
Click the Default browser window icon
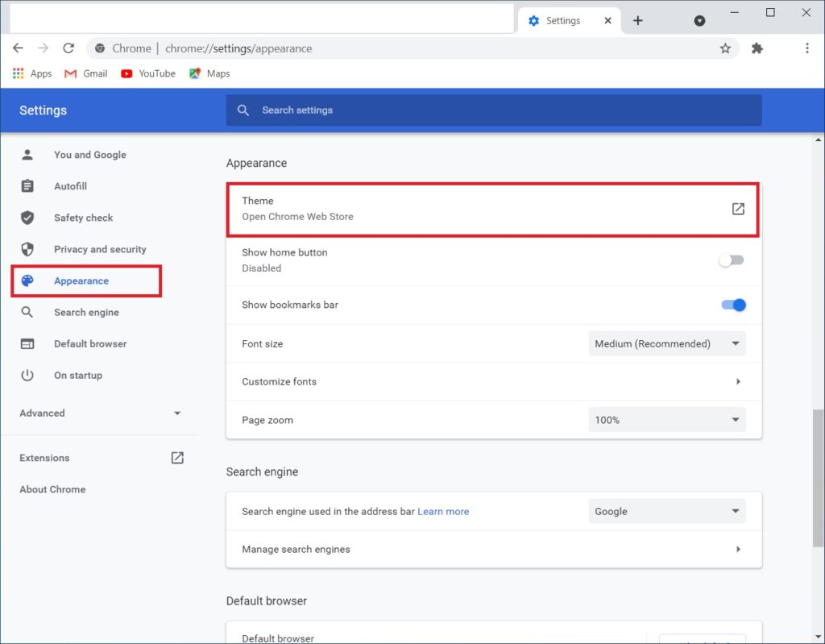[x=27, y=344]
